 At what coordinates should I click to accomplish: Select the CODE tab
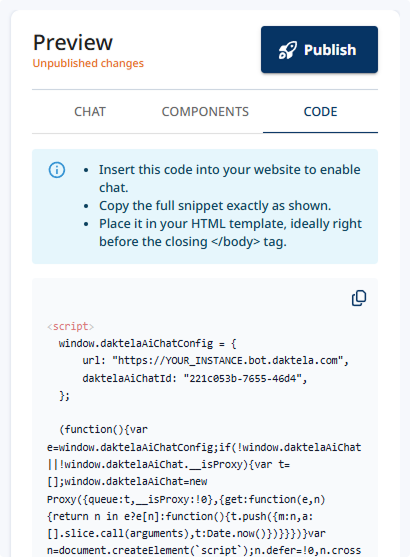click(320, 112)
